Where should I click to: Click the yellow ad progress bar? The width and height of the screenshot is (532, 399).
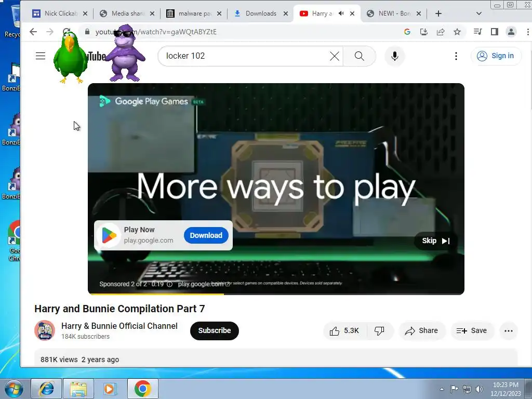point(156,294)
